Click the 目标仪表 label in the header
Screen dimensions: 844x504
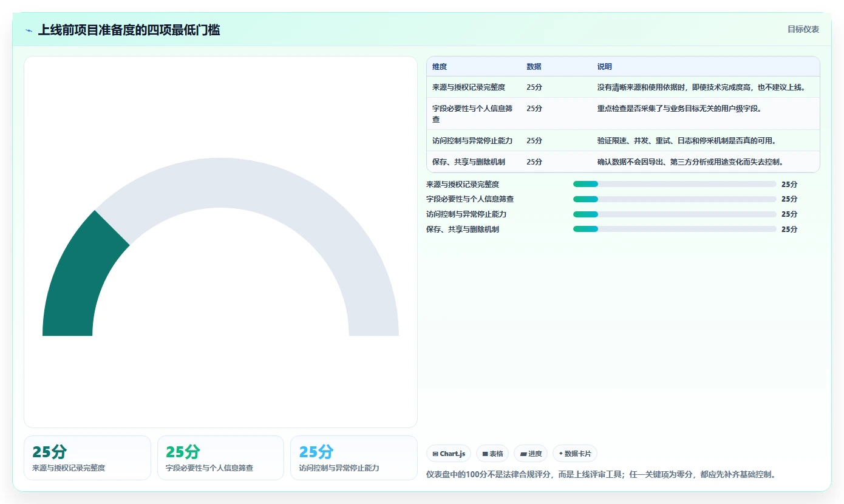803,29
